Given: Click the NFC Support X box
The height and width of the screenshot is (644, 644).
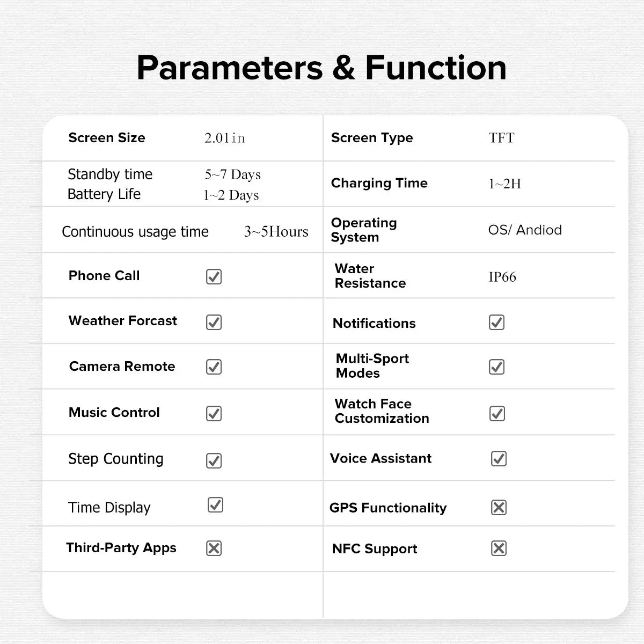Looking at the screenshot, I should point(499,548).
